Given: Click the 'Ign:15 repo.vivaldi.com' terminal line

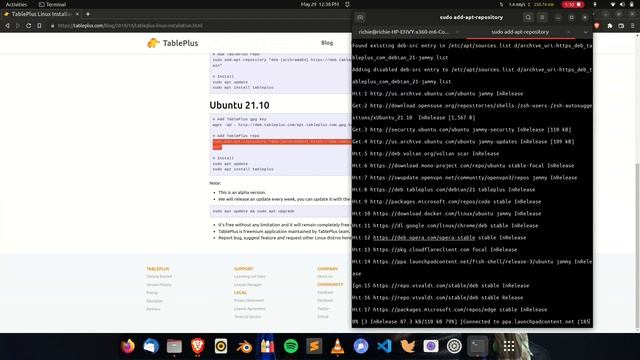Looking at the screenshot, I should click(440, 286).
